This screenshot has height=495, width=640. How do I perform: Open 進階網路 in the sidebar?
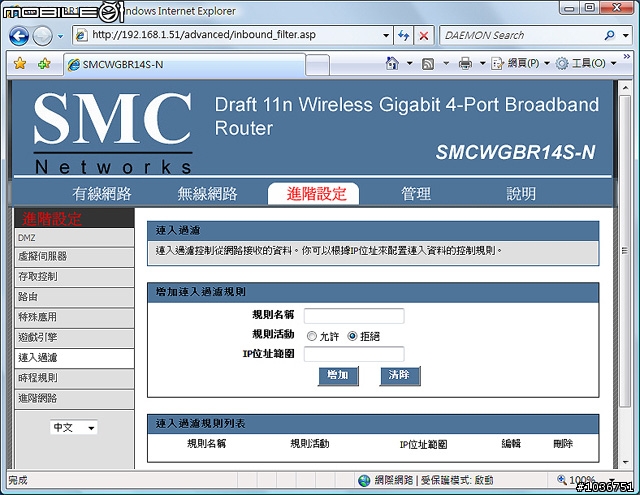click(74, 398)
